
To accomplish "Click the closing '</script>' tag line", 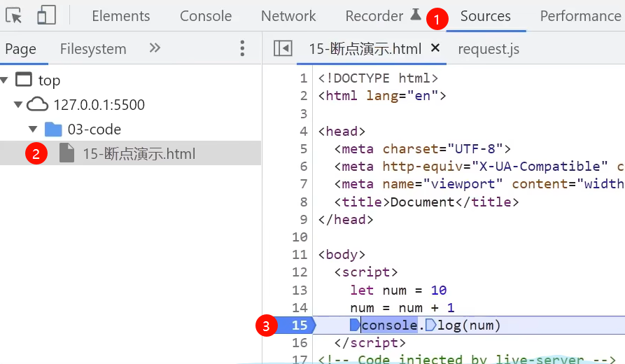I will (370, 343).
